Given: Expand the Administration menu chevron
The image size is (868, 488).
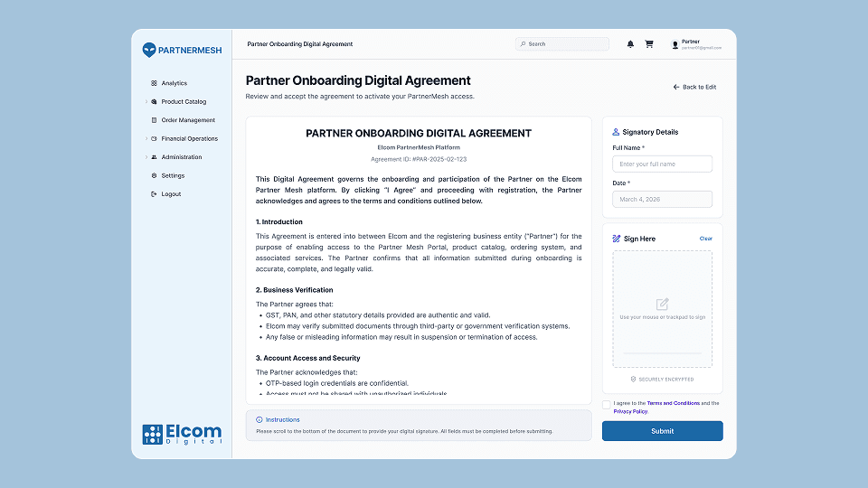Looking at the screenshot, I should pos(146,157).
